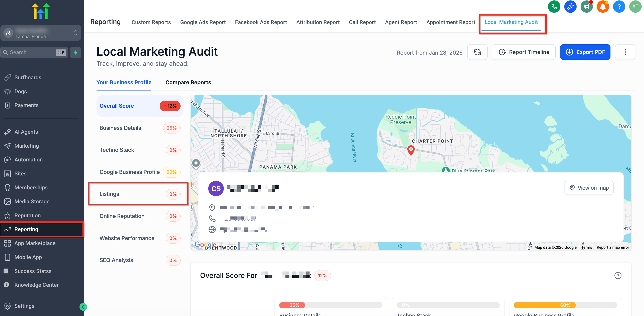Open the orange notifications bell
The height and width of the screenshot is (316, 644).
click(603, 7)
